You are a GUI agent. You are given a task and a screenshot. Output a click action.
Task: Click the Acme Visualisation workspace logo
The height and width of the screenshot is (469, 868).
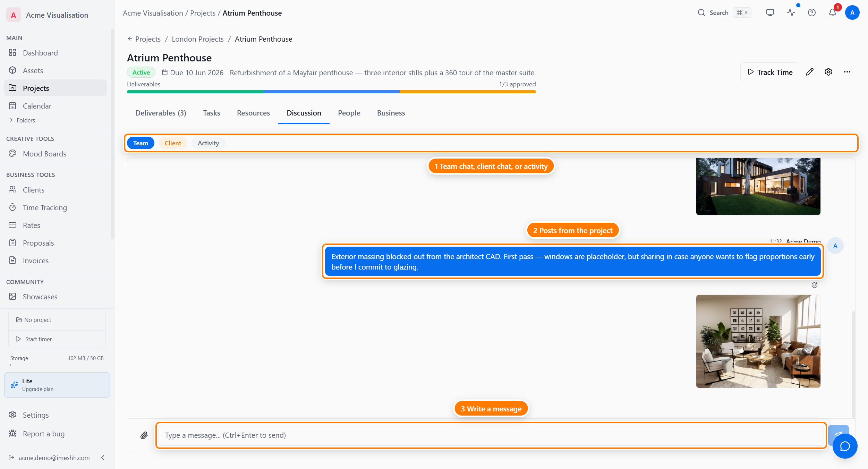[x=14, y=15]
